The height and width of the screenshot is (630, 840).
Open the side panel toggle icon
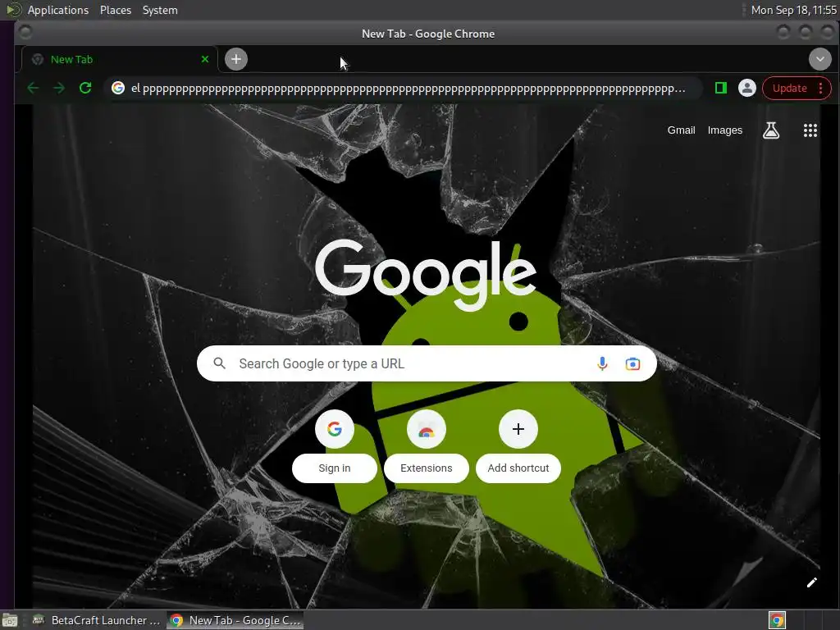721,88
